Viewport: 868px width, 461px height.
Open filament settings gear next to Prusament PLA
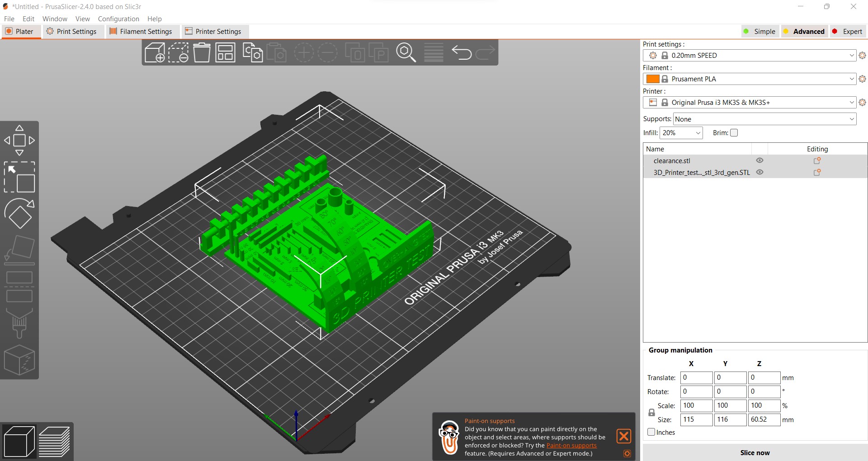[862, 79]
